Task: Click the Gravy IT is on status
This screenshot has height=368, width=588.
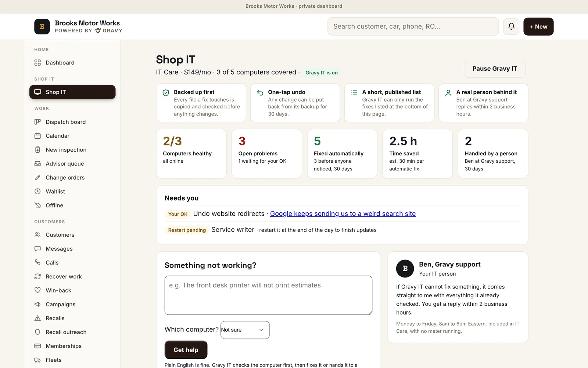Action: [x=322, y=73]
